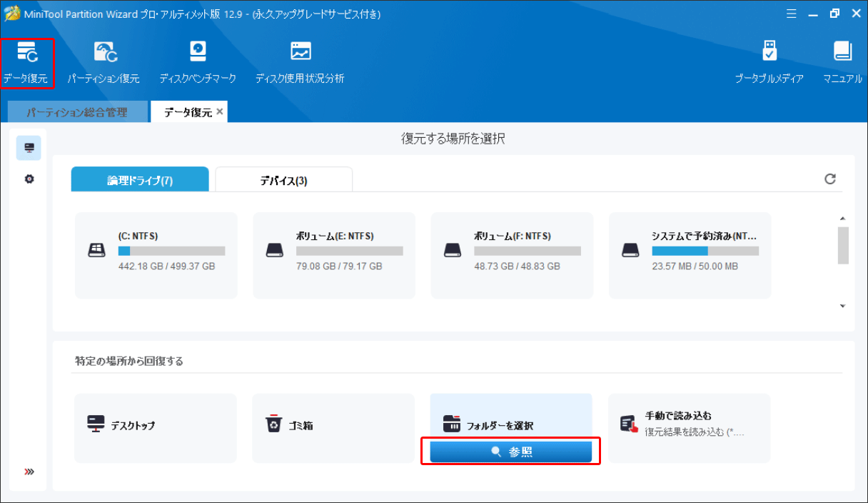Click the system reserved disk icon
868x503 pixels.
point(630,250)
